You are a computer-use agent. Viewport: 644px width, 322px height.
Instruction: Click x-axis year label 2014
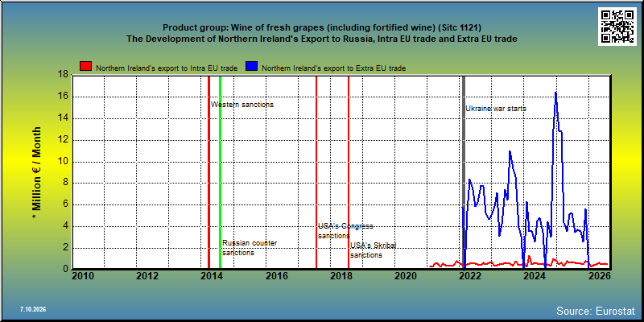212,275
